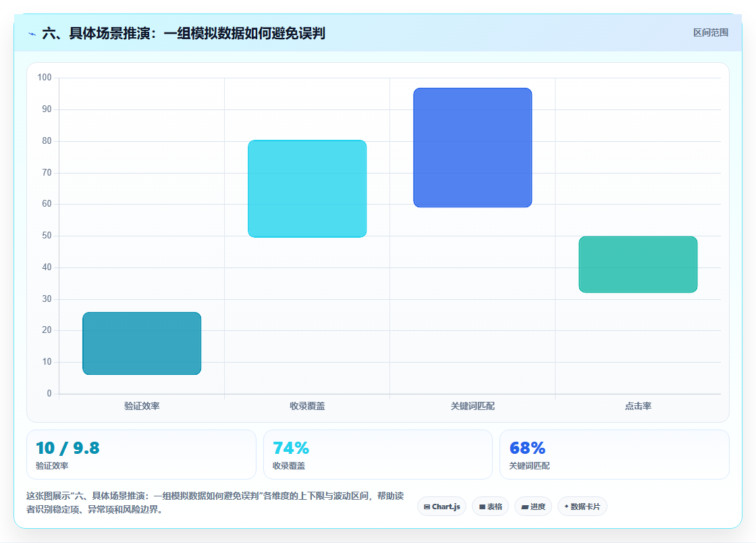Click the lightning icon beside the heading
Viewport: 756px width, 543px height.
[32, 34]
